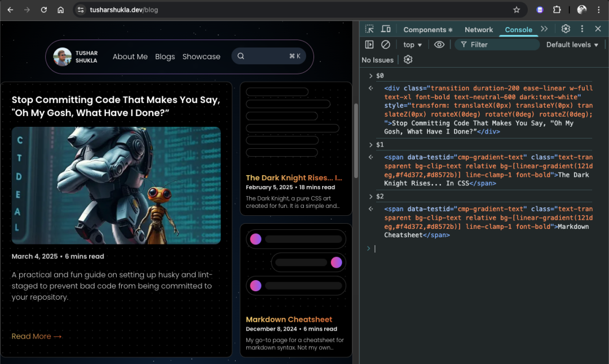Open the About Me navigation link
The height and width of the screenshot is (364, 609).
pyautogui.click(x=130, y=56)
